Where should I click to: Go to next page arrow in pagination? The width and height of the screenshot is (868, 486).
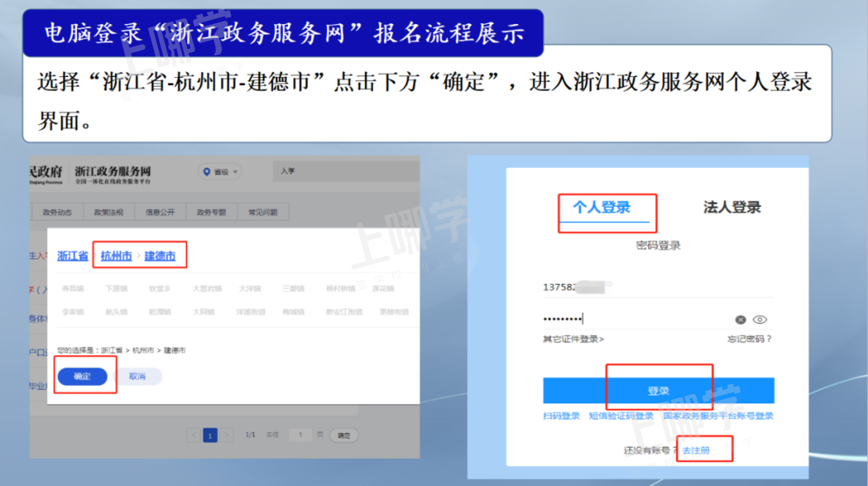click(226, 435)
